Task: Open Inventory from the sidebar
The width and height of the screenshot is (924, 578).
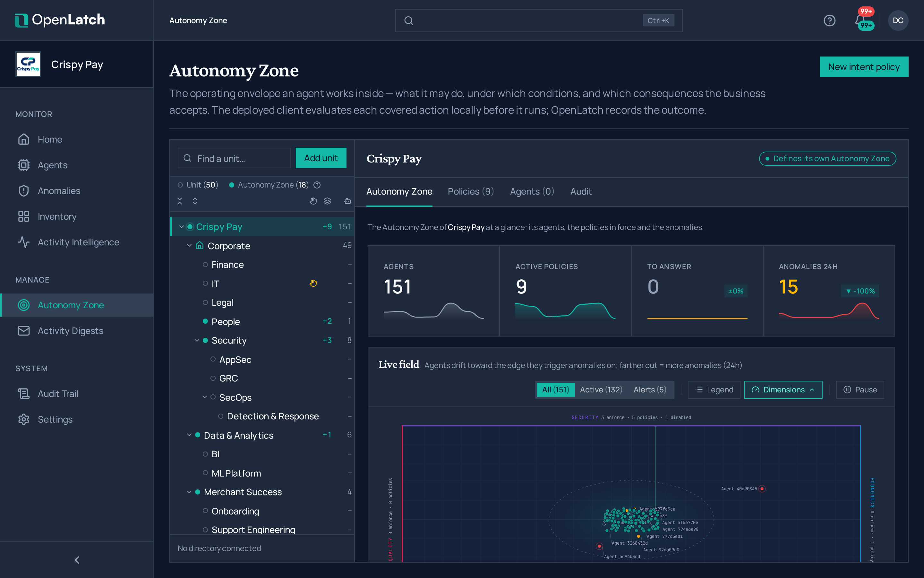Action: [76, 216]
